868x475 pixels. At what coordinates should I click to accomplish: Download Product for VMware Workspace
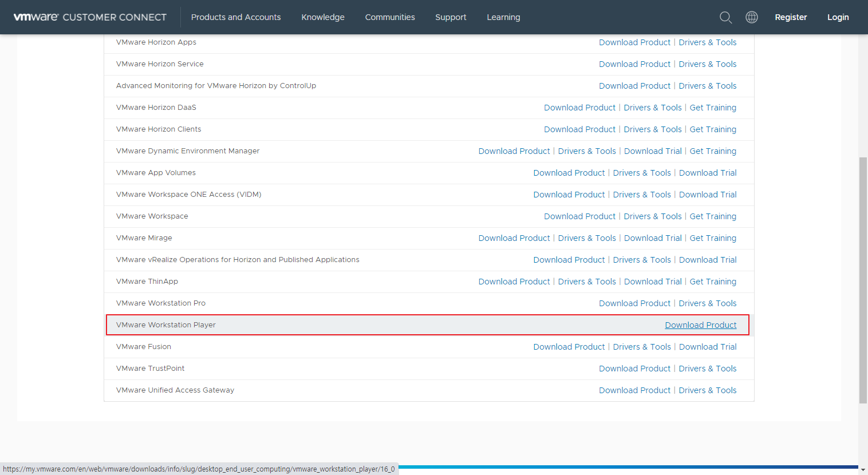click(580, 216)
